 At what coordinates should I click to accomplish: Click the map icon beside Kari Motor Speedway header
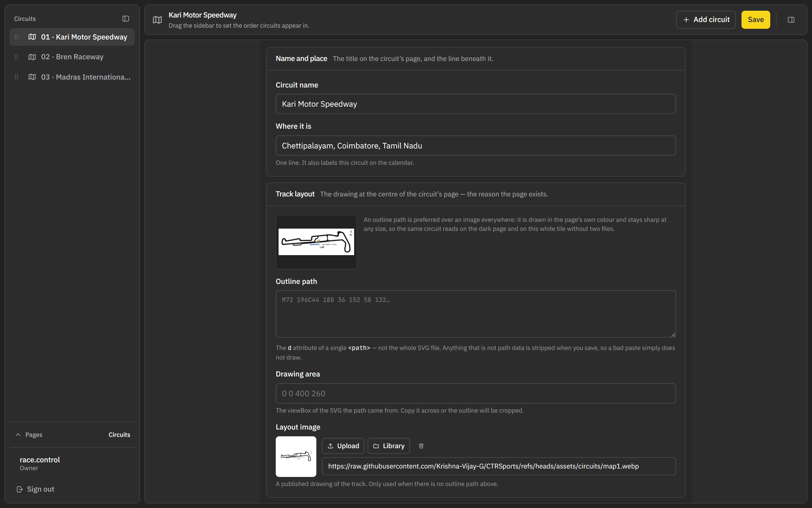[157, 20]
